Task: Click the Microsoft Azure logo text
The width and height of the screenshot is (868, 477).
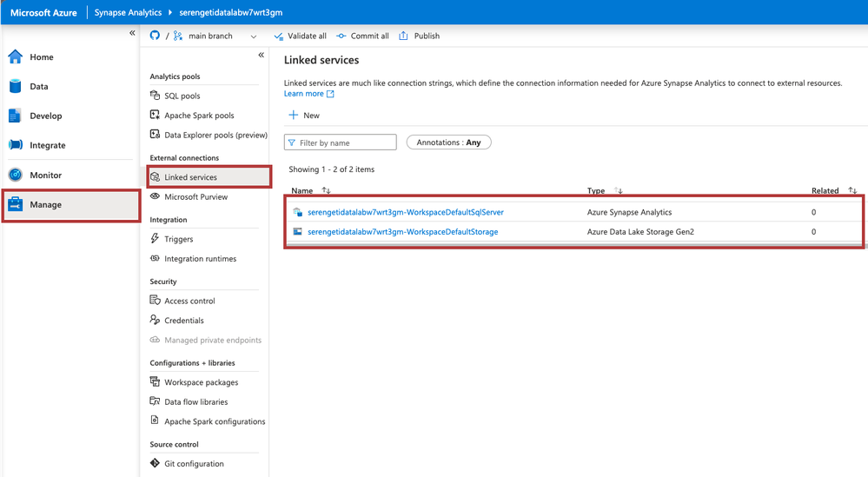Action: pos(43,13)
